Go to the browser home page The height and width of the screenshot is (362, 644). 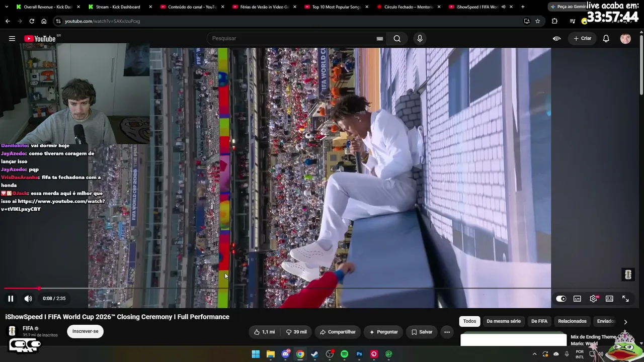pos(44,21)
